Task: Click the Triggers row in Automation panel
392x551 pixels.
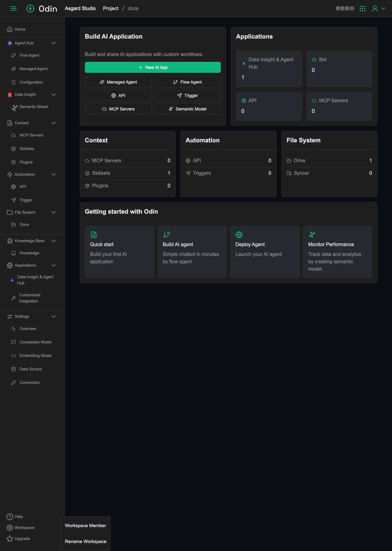Action: pos(228,173)
